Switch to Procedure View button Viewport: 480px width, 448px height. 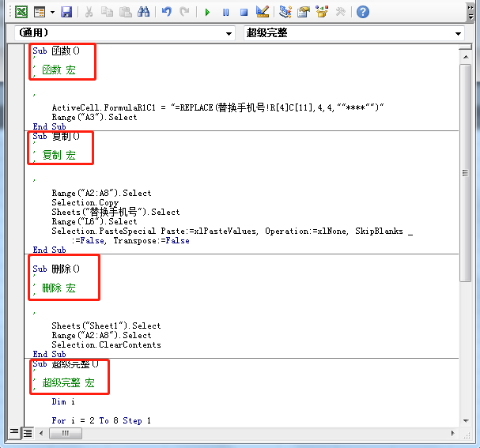click(x=14, y=433)
